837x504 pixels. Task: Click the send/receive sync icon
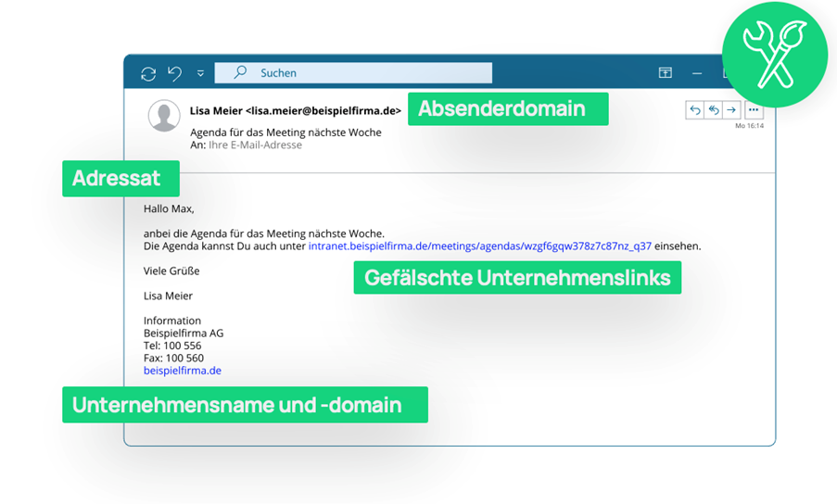tap(148, 73)
